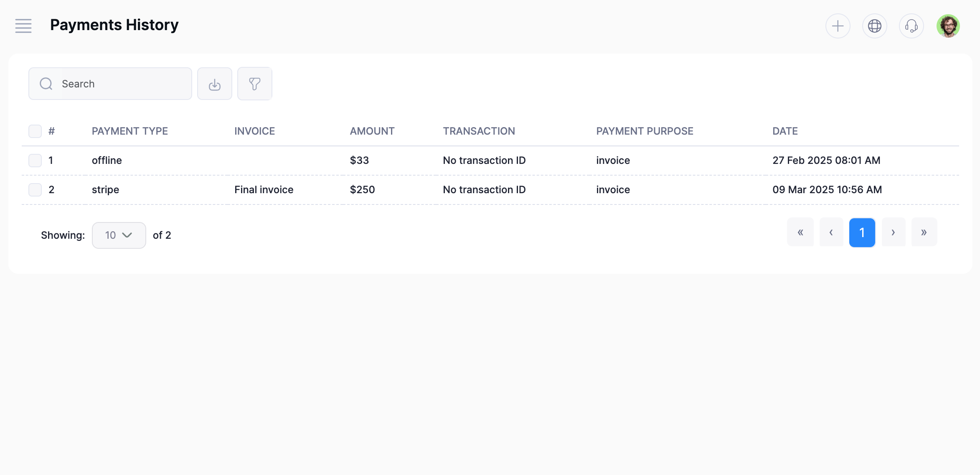The width and height of the screenshot is (980, 475).
Task: Click the search magnifier icon
Action: pyautogui.click(x=46, y=84)
